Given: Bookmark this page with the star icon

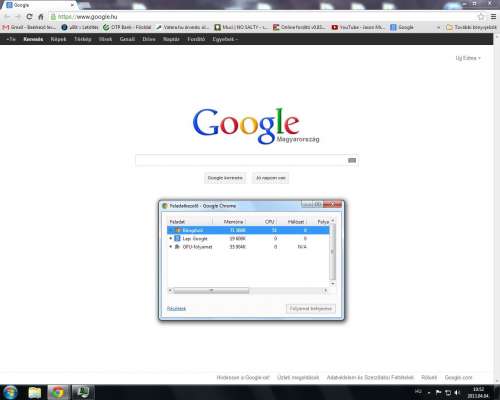Looking at the screenshot, I should (481, 17).
